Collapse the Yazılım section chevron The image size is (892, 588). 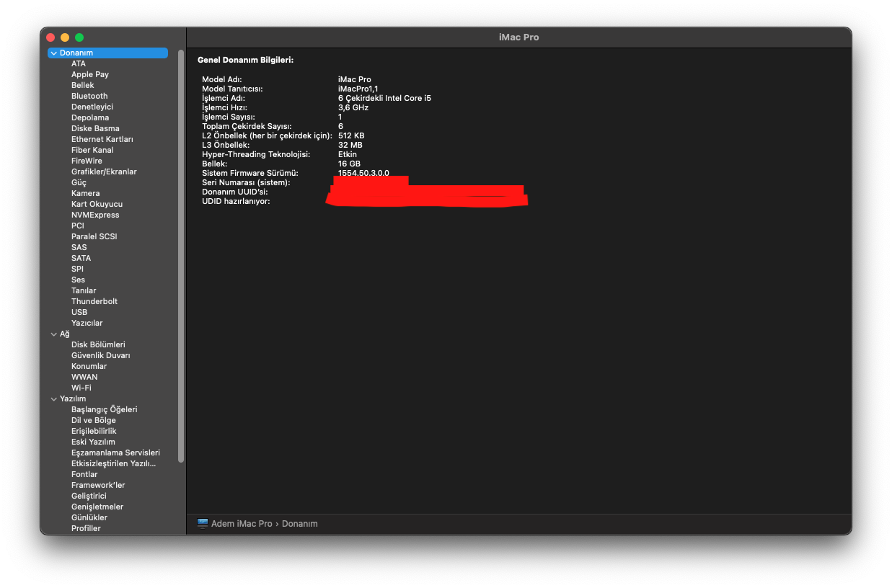53,399
